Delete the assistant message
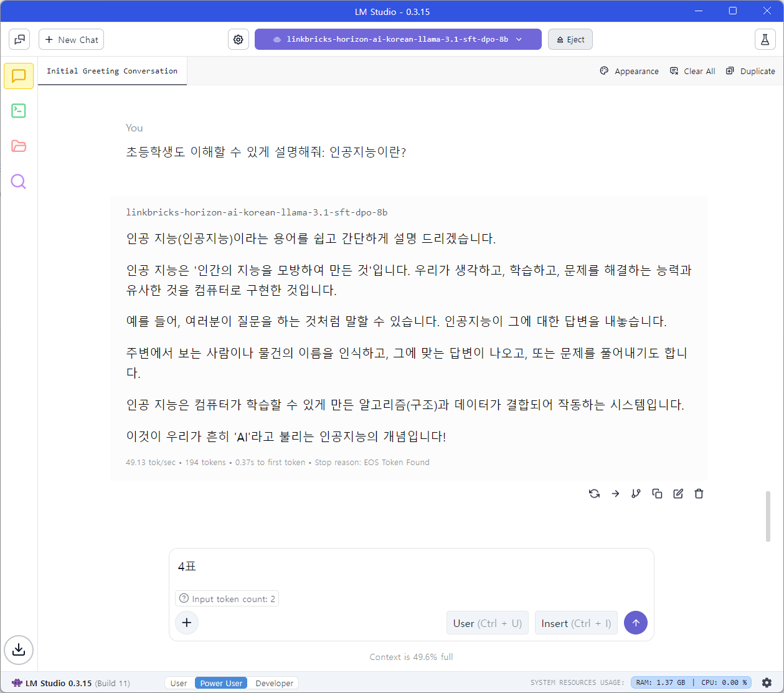This screenshot has height=693, width=784. point(699,494)
